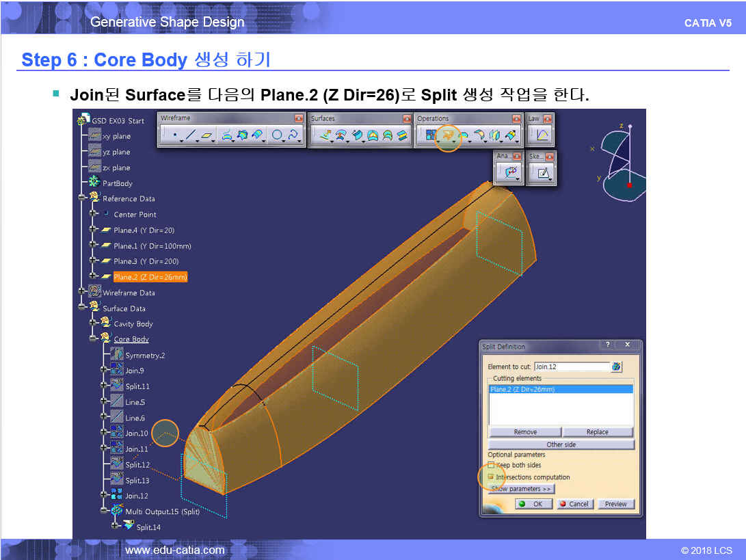
Task: Enable Keep both sides checkbox
Action: tap(491, 465)
